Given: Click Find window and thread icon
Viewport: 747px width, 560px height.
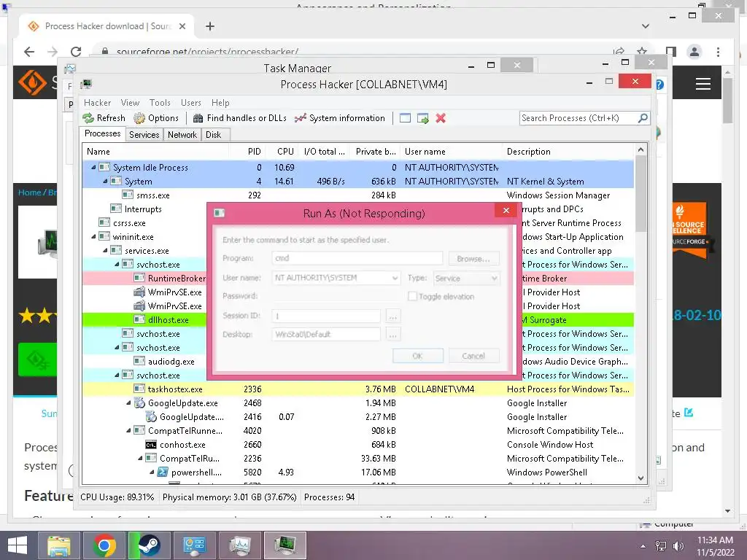Looking at the screenshot, I should pyautogui.click(x=422, y=118).
